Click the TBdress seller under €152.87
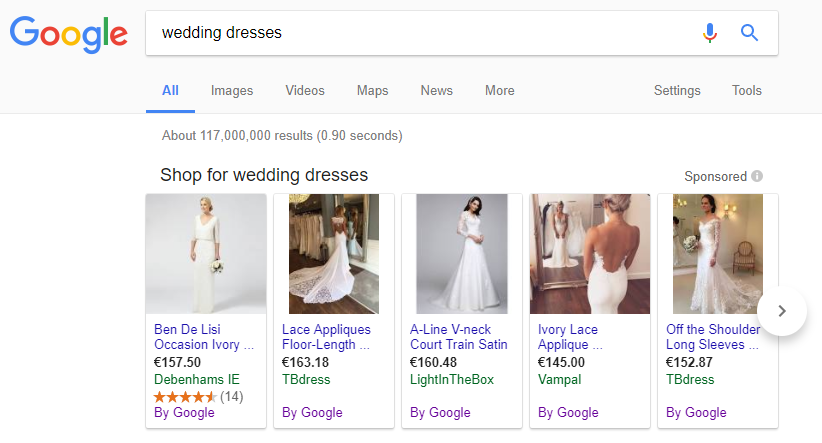Screen dimensions: 822x443 tap(690, 379)
